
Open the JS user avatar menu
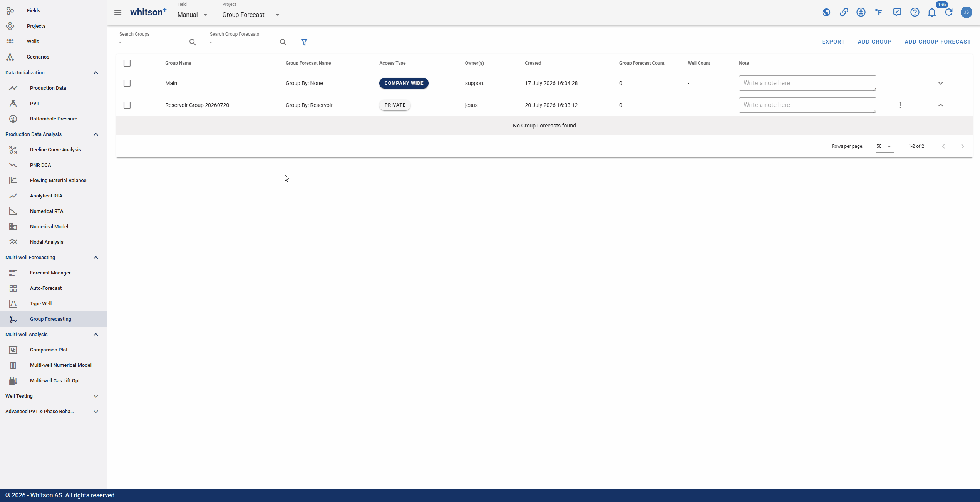967,12
